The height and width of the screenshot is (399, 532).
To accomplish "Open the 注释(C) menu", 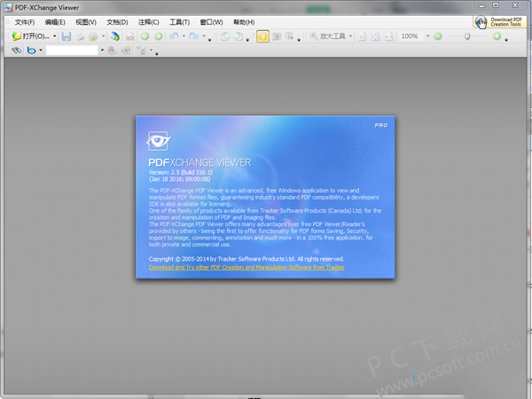I will [x=148, y=22].
